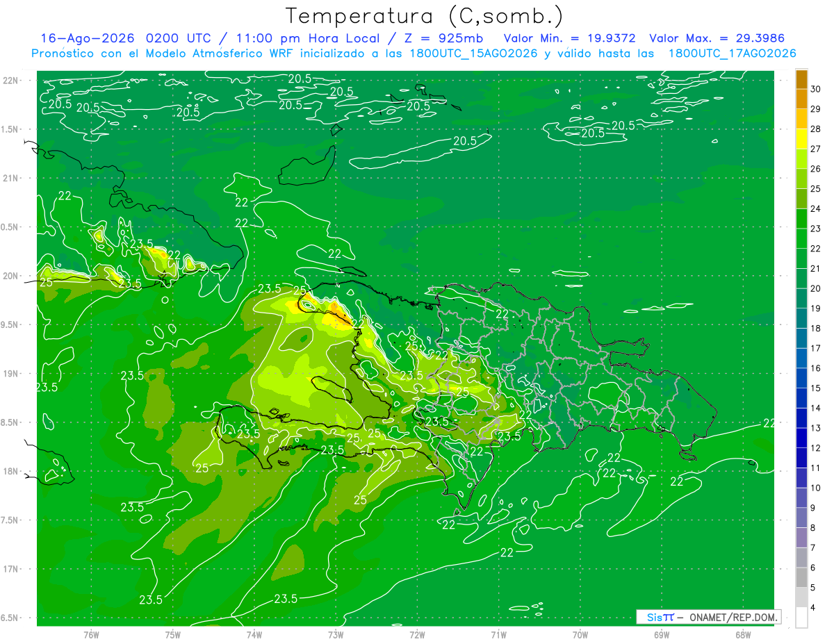
Task: Click the '0200 UTC' time text
Action: (179, 38)
